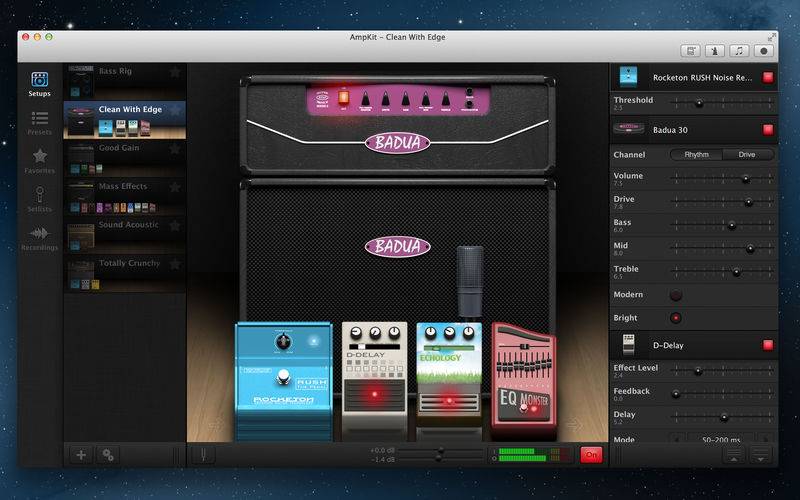
Task: Select the Rocketon RUSH blue pedal on stage
Action: click(x=284, y=381)
